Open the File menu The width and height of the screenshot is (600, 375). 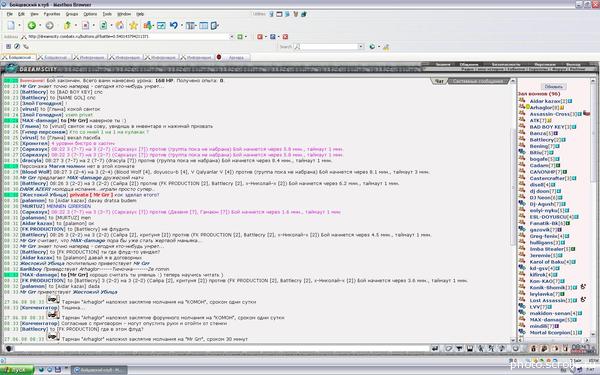click(x=10, y=14)
